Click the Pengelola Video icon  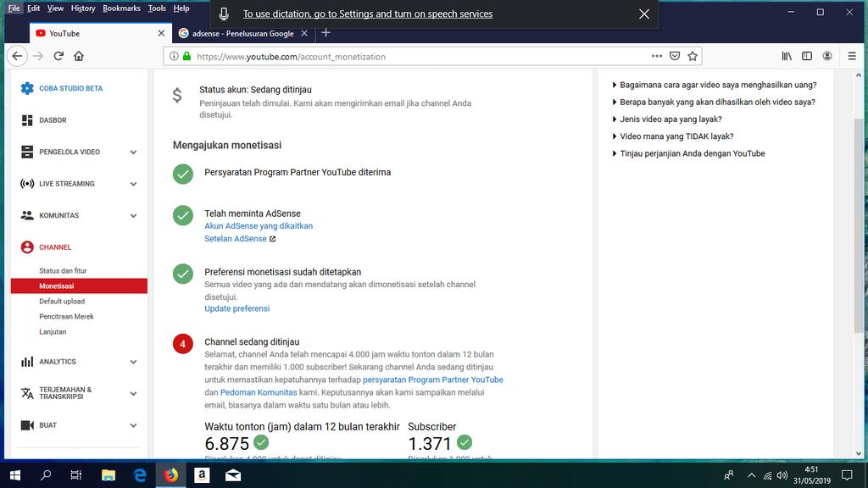(x=26, y=152)
